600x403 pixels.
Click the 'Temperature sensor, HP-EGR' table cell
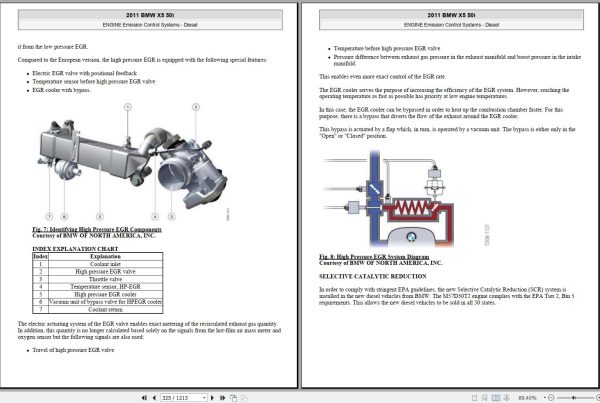pos(105,287)
